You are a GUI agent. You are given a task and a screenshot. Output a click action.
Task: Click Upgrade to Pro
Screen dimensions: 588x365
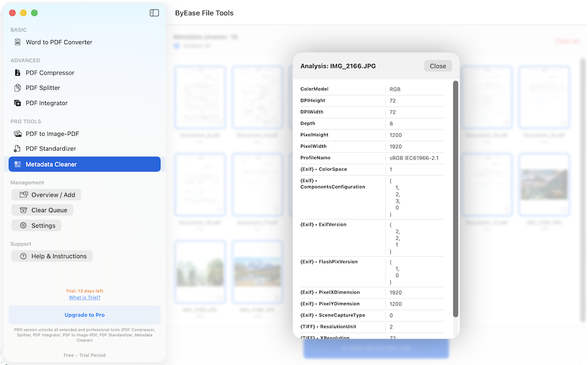[x=84, y=315]
